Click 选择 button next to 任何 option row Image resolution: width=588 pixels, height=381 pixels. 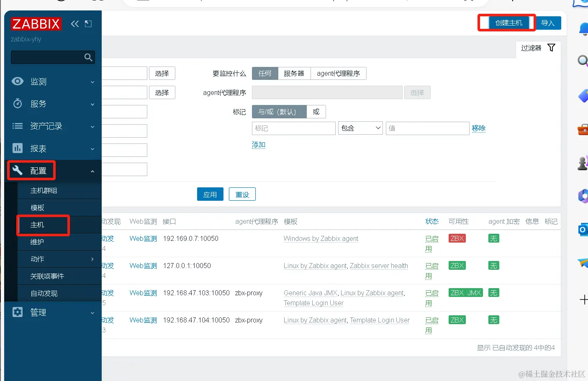click(162, 73)
